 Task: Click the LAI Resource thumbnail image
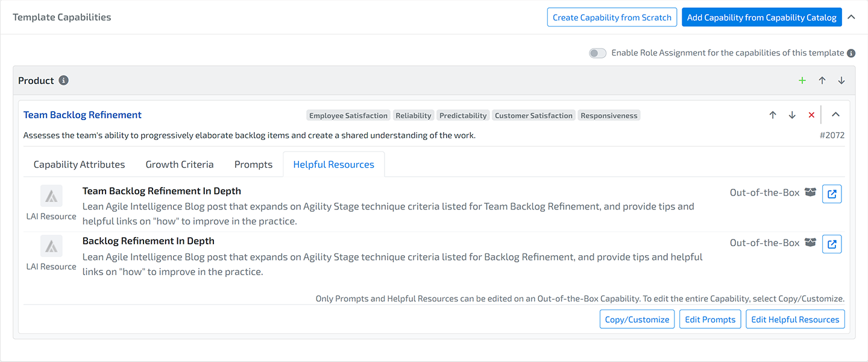click(x=51, y=195)
